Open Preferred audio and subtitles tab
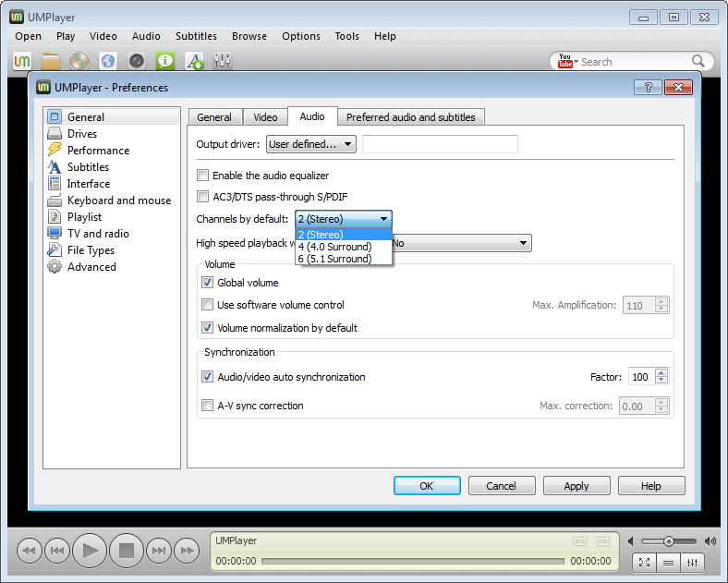Screen dimensions: 728x583 tap(411, 117)
